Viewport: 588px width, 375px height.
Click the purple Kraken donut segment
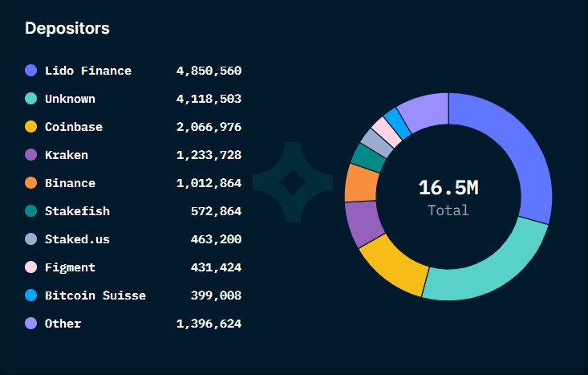(x=363, y=222)
